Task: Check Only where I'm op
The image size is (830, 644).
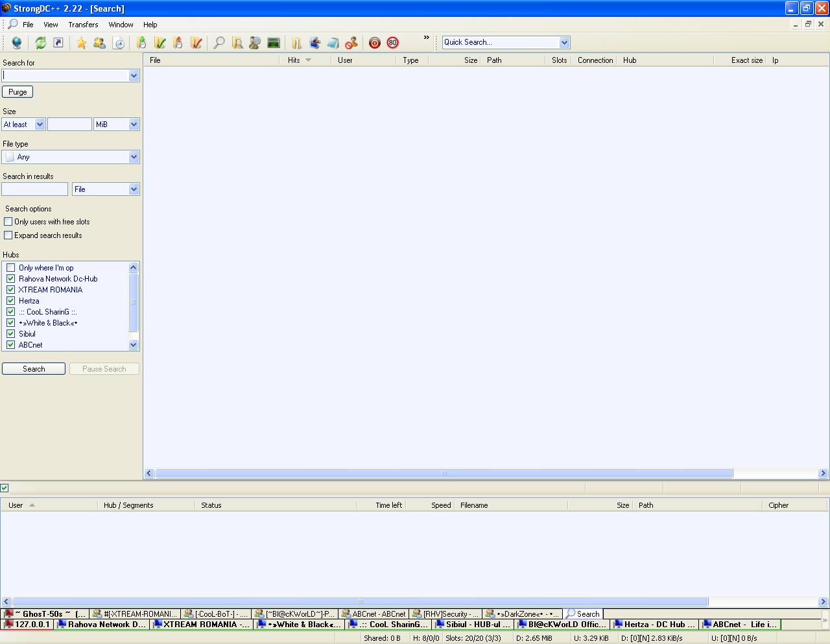Action: pyautogui.click(x=11, y=268)
